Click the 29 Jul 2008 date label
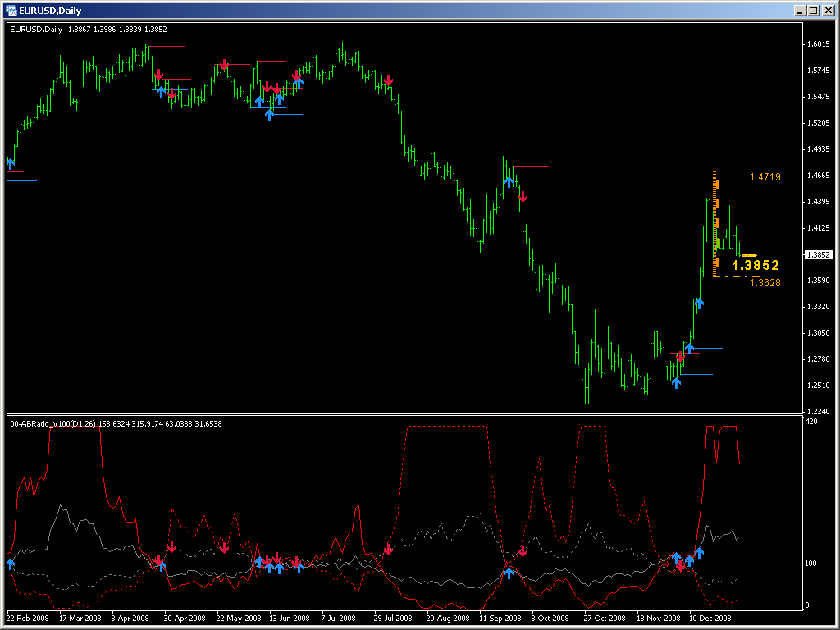The width and height of the screenshot is (840, 630). (393, 619)
